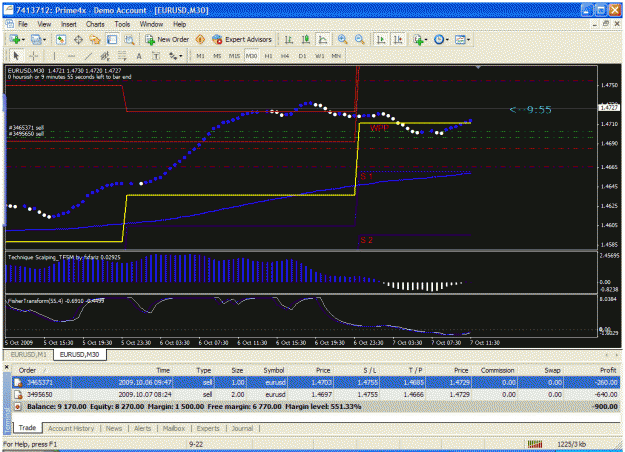Switch to the Account History tab

71,428
